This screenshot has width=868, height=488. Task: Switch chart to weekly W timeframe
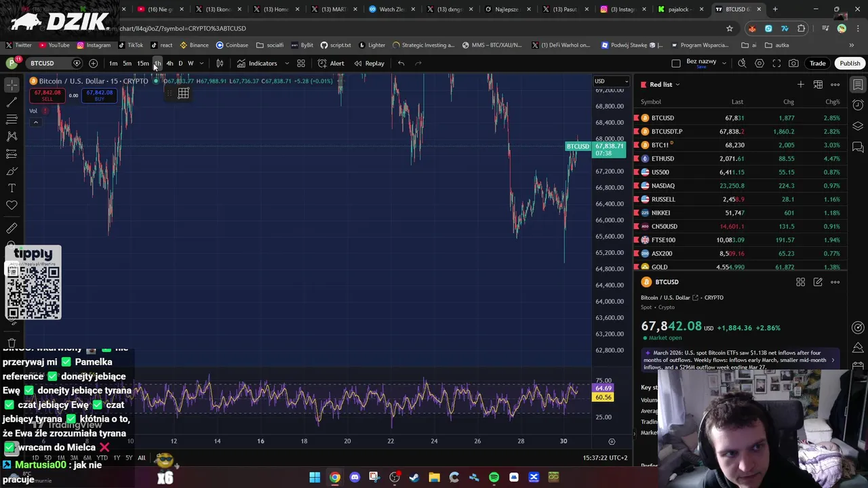pyautogui.click(x=191, y=63)
